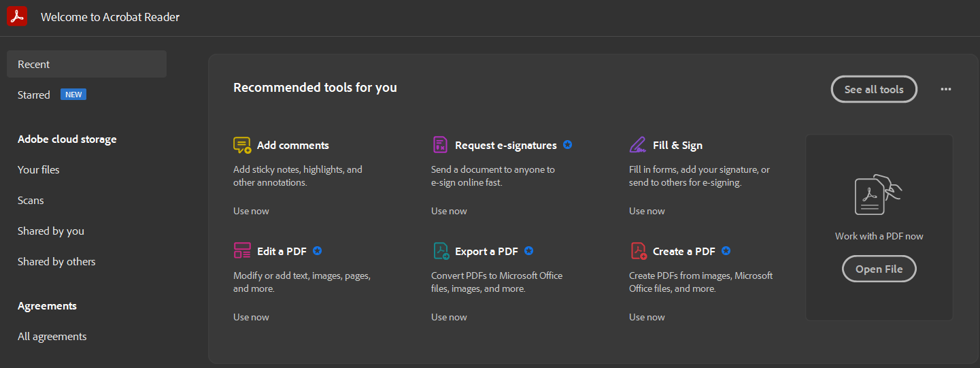Click Use now under Export a PDF
The width and height of the screenshot is (980, 368).
coord(449,317)
